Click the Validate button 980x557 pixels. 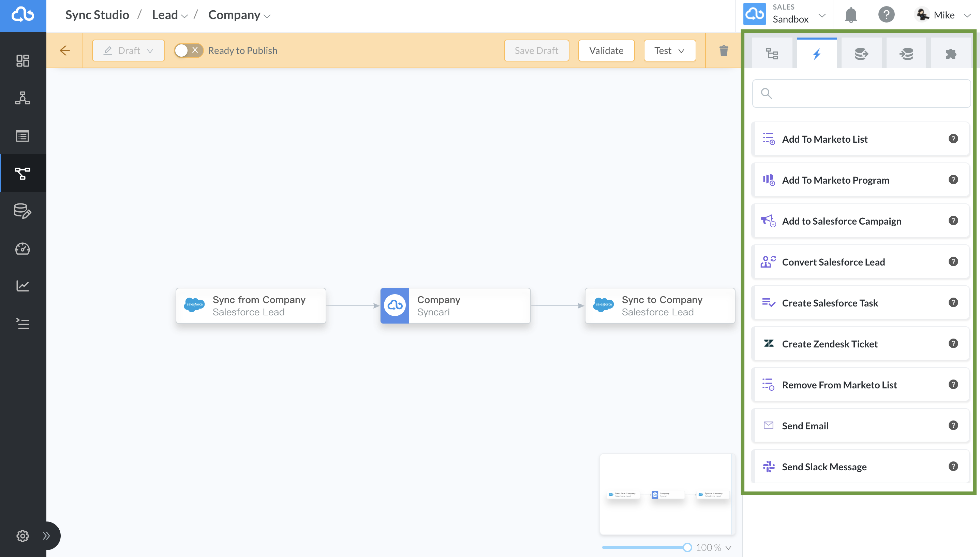pos(606,50)
